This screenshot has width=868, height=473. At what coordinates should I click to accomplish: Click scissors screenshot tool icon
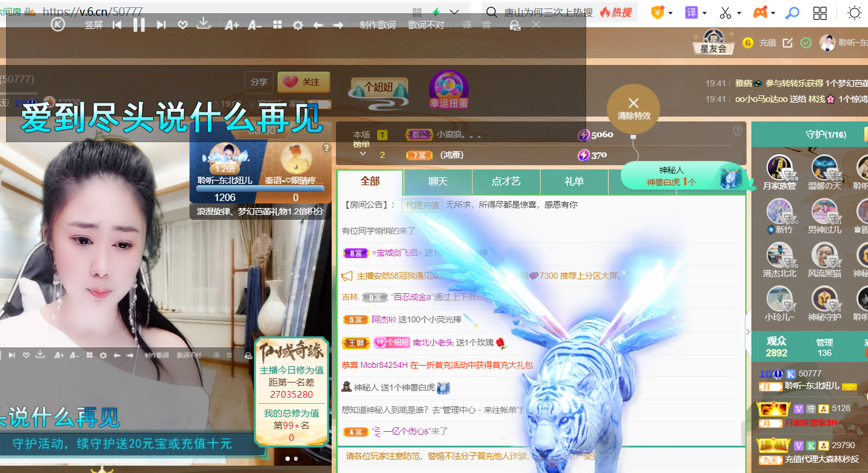tap(725, 12)
